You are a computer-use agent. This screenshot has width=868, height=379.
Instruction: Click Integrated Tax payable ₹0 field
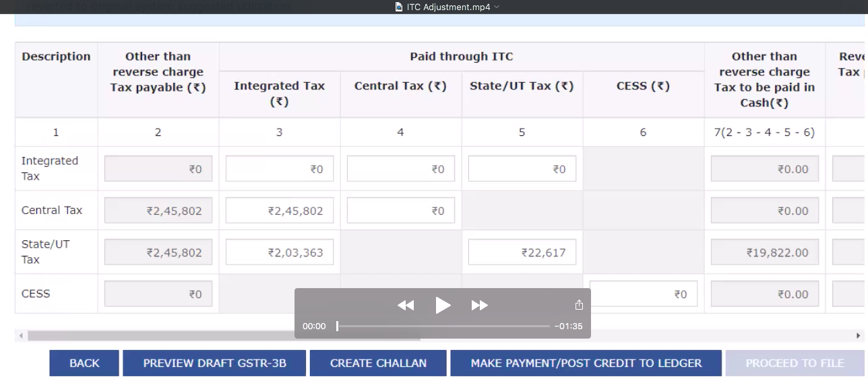click(x=158, y=169)
